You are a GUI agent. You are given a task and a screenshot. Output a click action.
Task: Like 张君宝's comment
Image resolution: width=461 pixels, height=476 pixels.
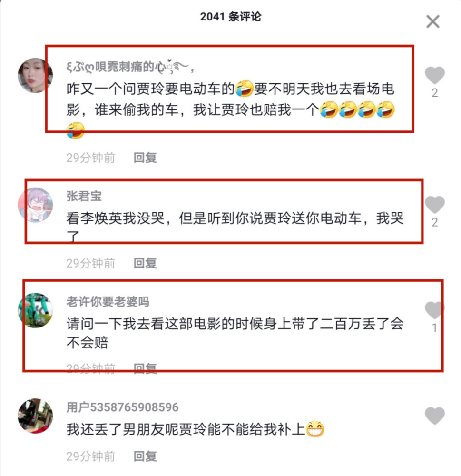435,205
